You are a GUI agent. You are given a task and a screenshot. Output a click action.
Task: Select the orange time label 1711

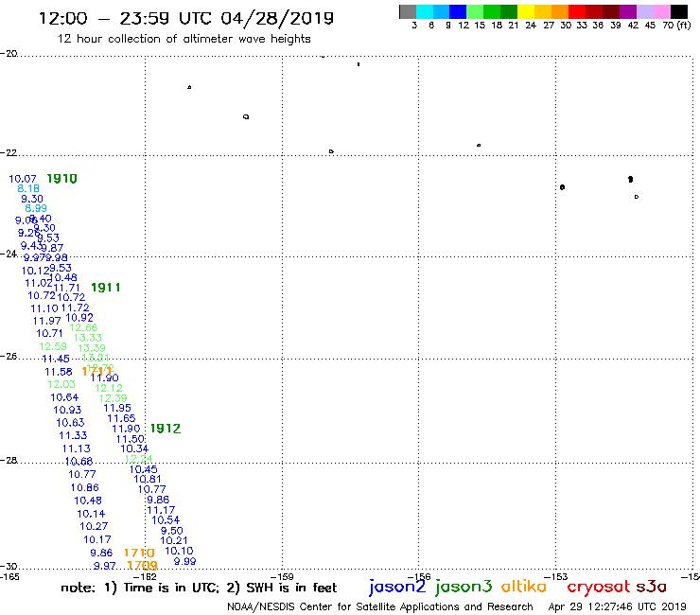[96, 372]
